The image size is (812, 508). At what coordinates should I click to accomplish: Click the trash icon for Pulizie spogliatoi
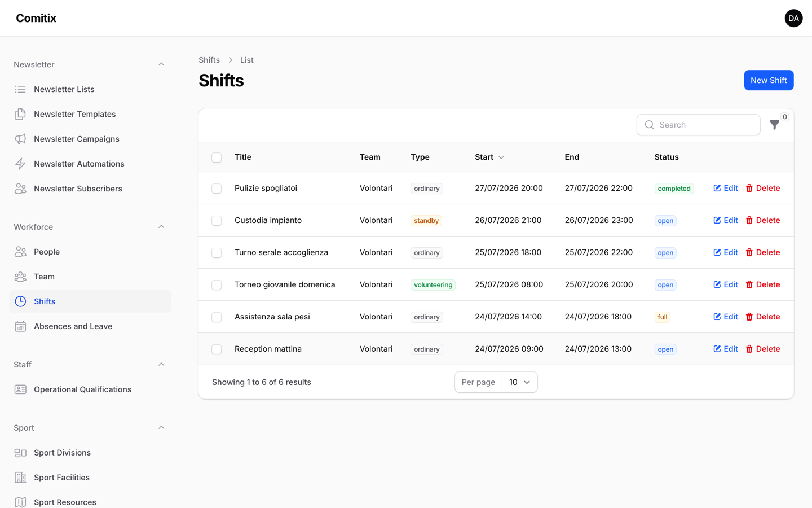(749, 188)
